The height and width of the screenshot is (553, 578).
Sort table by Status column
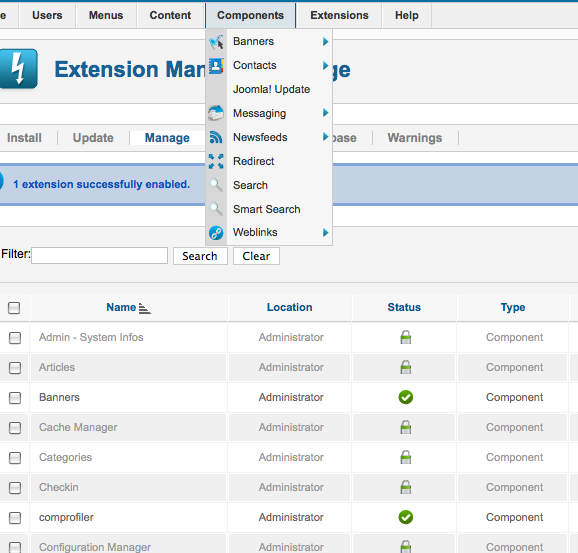[x=404, y=307]
